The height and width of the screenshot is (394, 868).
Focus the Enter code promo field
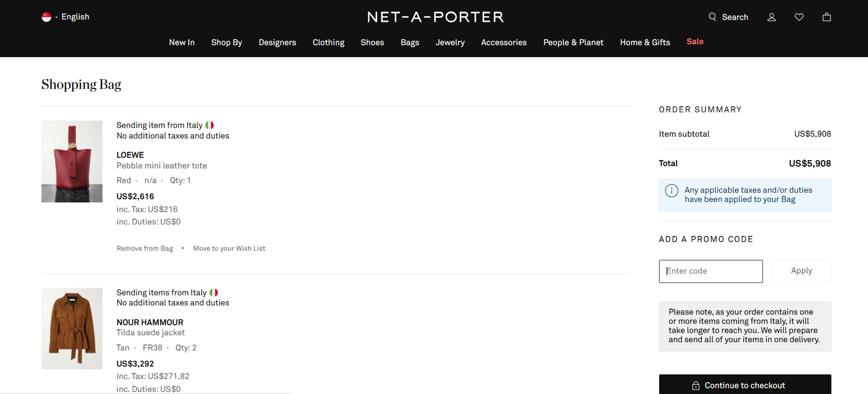pyautogui.click(x=711, y=271)
